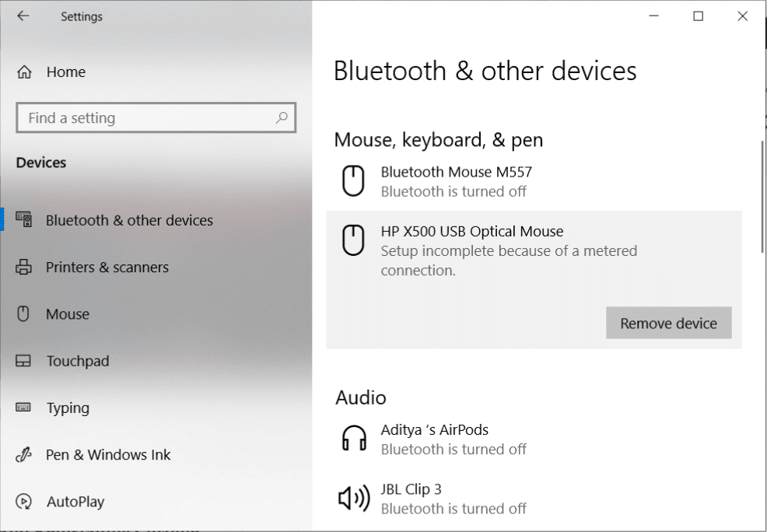The image size is (767, 532).
Task: Click the vertical scrollbar on right
Action: pyautogui.click(x=762, y=195)
